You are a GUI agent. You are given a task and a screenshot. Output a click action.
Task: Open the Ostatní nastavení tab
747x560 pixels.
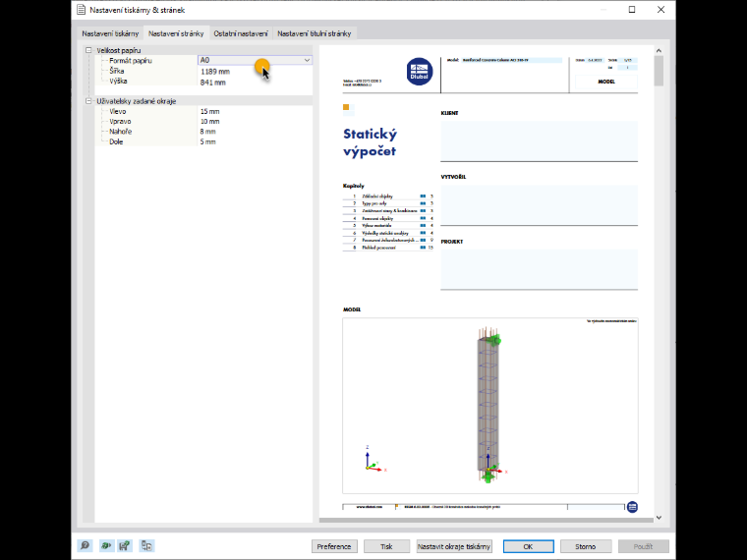coord(241,33)
